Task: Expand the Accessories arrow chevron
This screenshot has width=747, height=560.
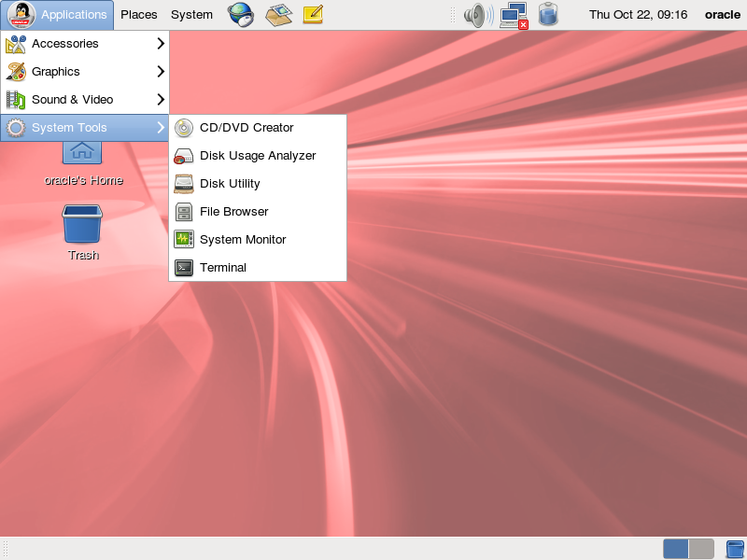Action: point(161,43)
